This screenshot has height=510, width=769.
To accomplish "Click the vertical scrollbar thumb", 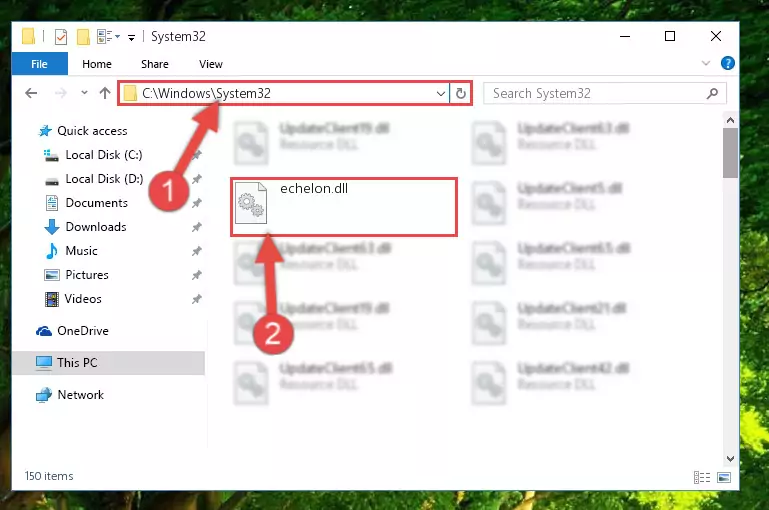I will [730, 153].
